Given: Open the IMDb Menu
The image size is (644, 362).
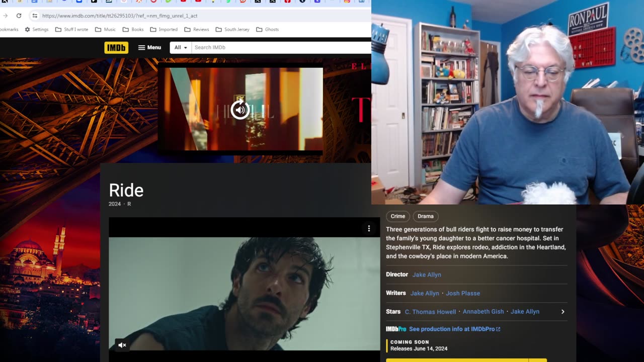Looking at the screenshot, I should tap(149, 47).
